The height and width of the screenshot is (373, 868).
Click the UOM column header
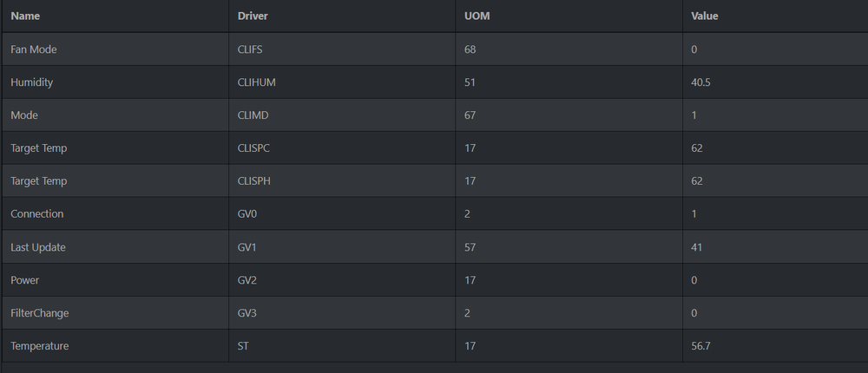point(476,16)
